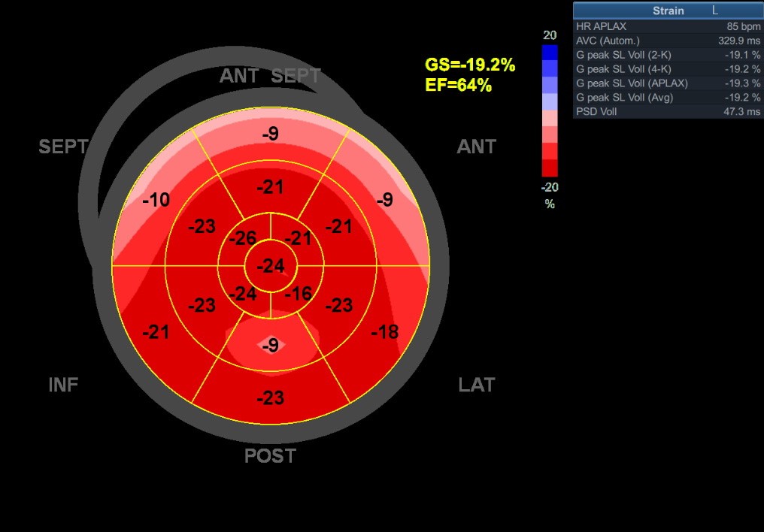Select the apical segment showing -26
764x532 pixels.
tap(243, 238)
